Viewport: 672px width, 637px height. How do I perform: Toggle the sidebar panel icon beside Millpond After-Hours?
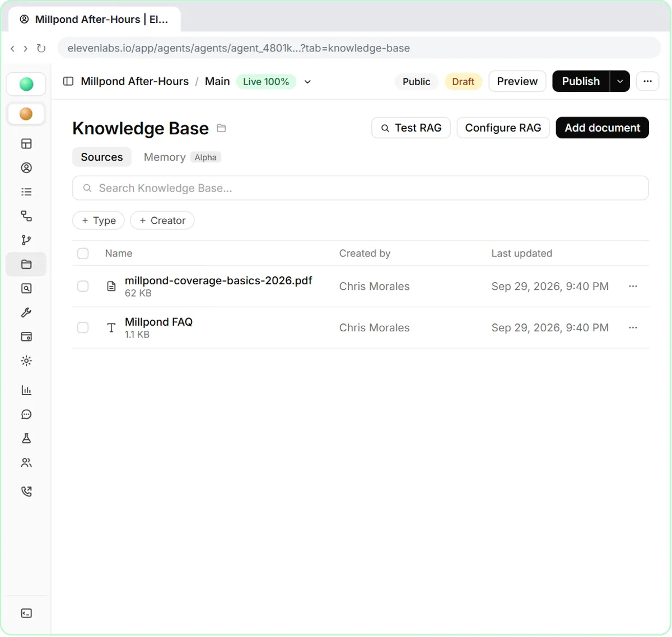click(x=68, y=81)
